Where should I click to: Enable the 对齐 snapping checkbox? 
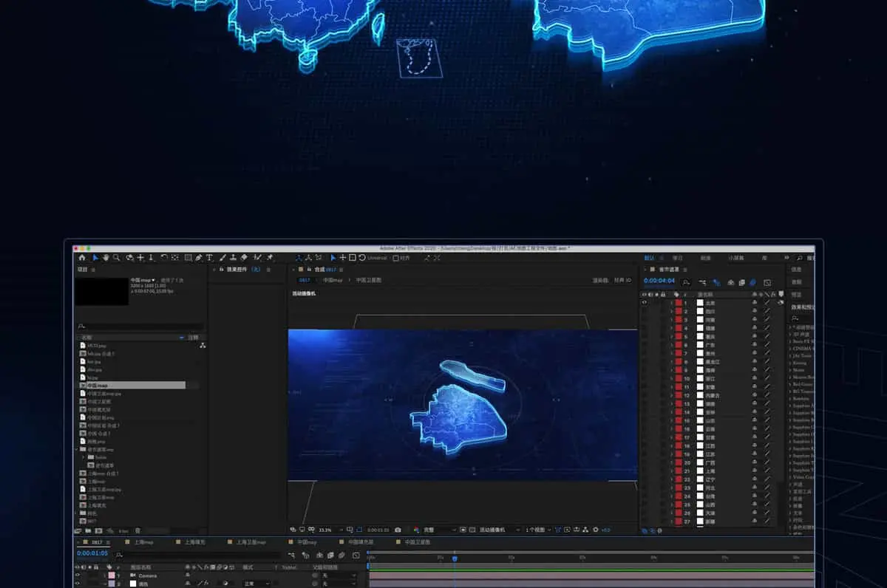pos(396,258)
